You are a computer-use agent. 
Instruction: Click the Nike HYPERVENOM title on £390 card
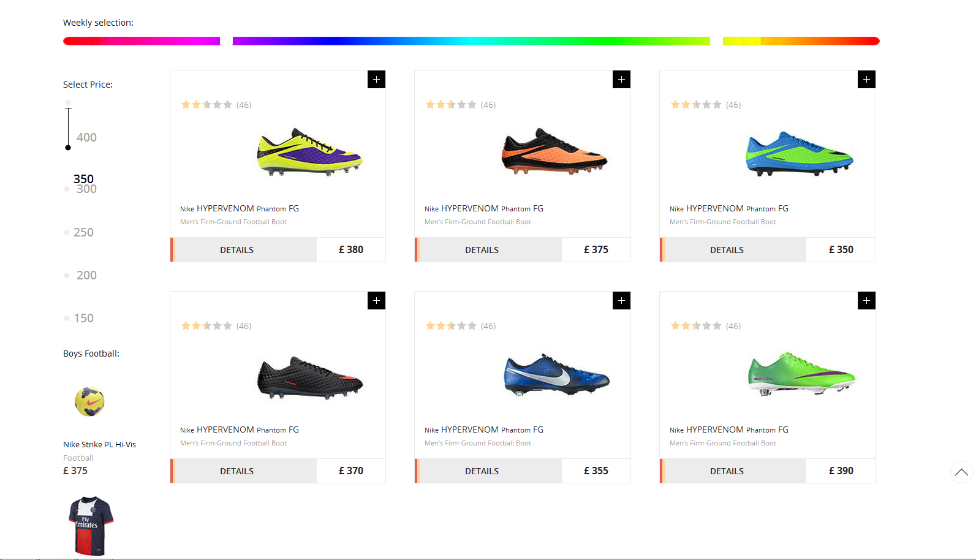pos(729,429)
